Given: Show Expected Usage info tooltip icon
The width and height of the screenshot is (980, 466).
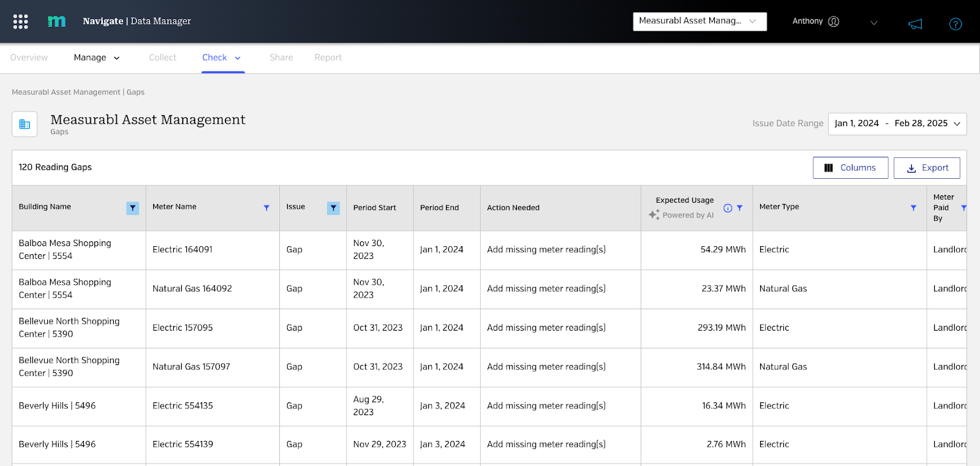Looking at the screenshot, I should [x=728, y=208].
